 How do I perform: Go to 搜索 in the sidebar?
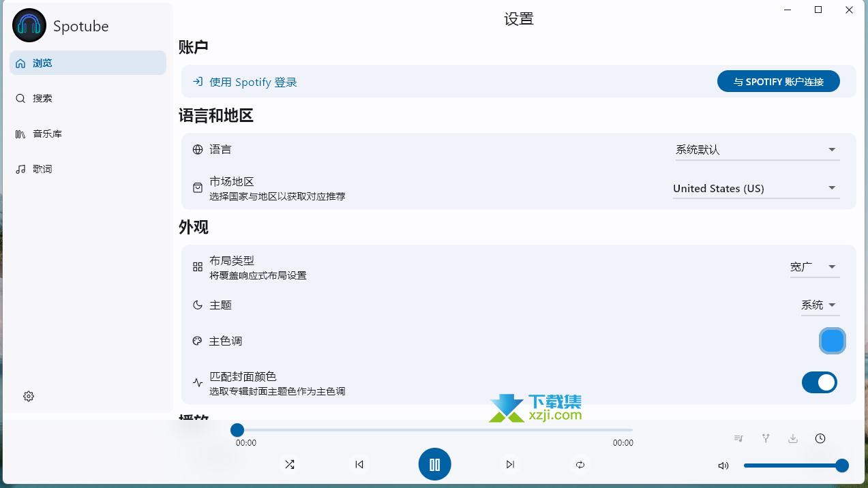coord(88,98)
